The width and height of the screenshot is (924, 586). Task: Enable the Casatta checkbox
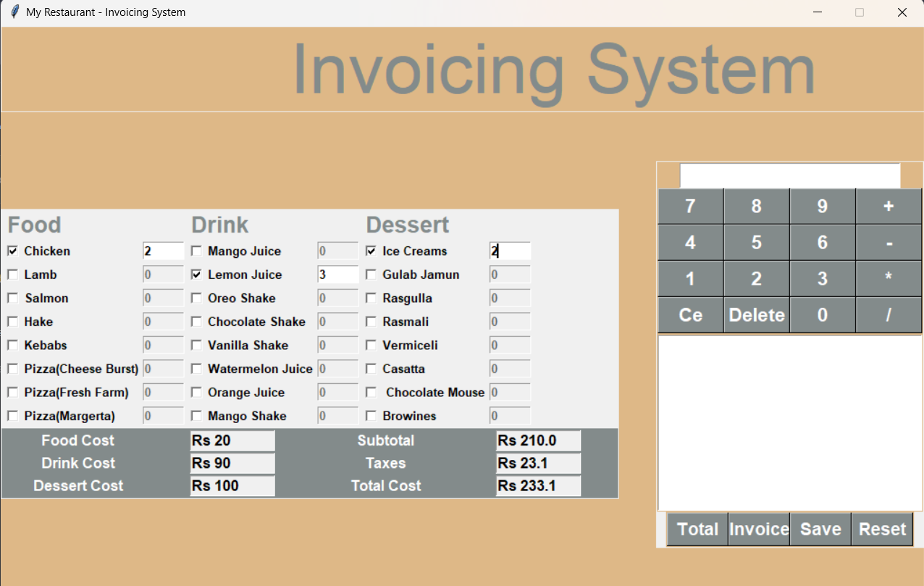(x=371, y=369)
